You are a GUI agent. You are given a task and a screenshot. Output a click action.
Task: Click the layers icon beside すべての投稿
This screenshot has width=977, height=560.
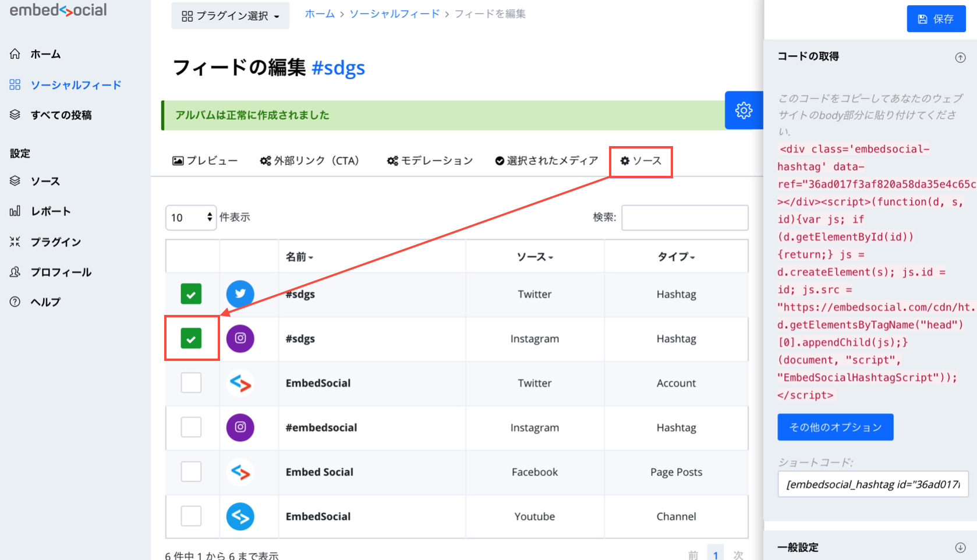tap(15, 115)
